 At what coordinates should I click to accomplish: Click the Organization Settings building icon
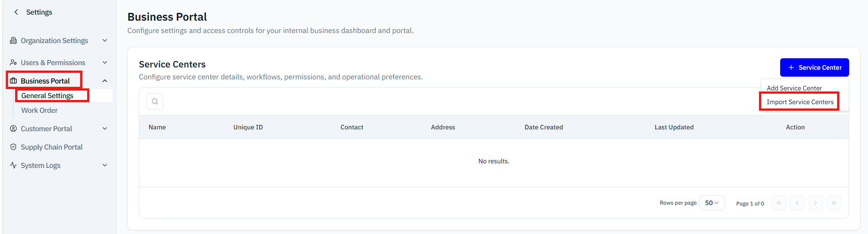[13, 40]
